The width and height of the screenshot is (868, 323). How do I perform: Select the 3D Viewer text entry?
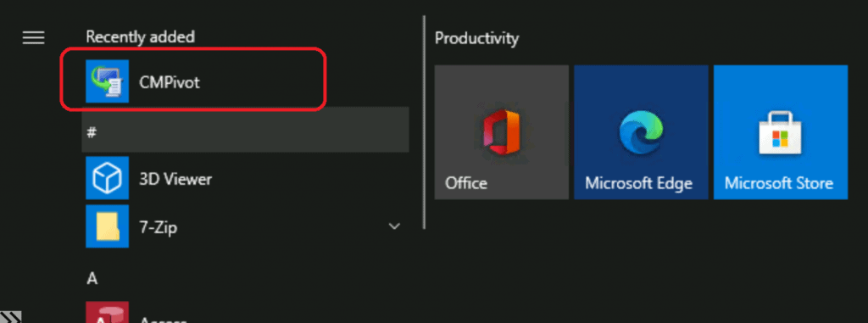175,179
